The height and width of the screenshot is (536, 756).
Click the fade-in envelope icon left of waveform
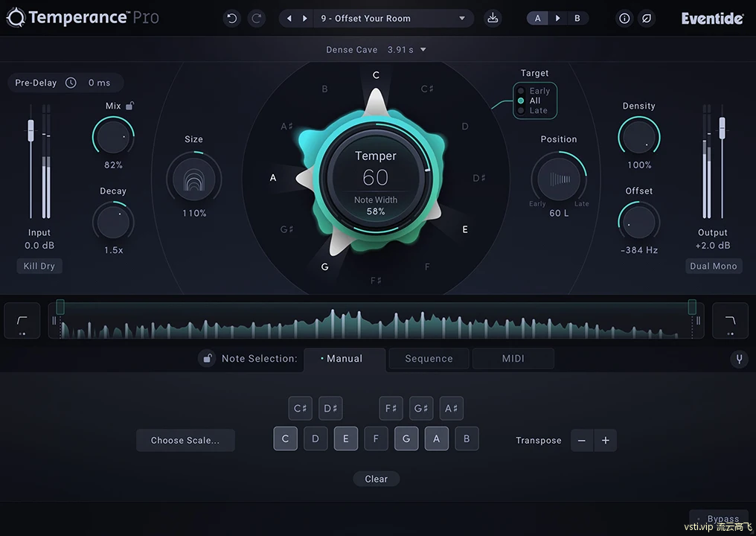point(22,320)
